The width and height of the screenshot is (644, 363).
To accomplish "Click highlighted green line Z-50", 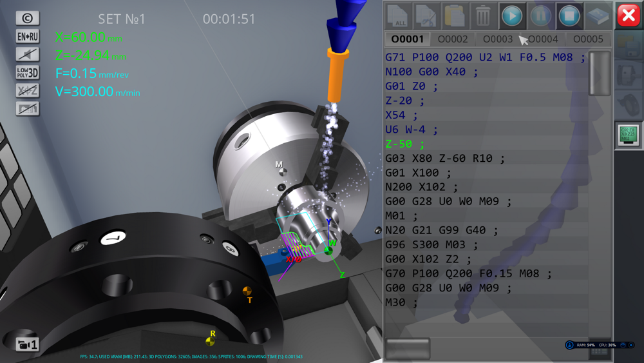I will pos(405,144).
